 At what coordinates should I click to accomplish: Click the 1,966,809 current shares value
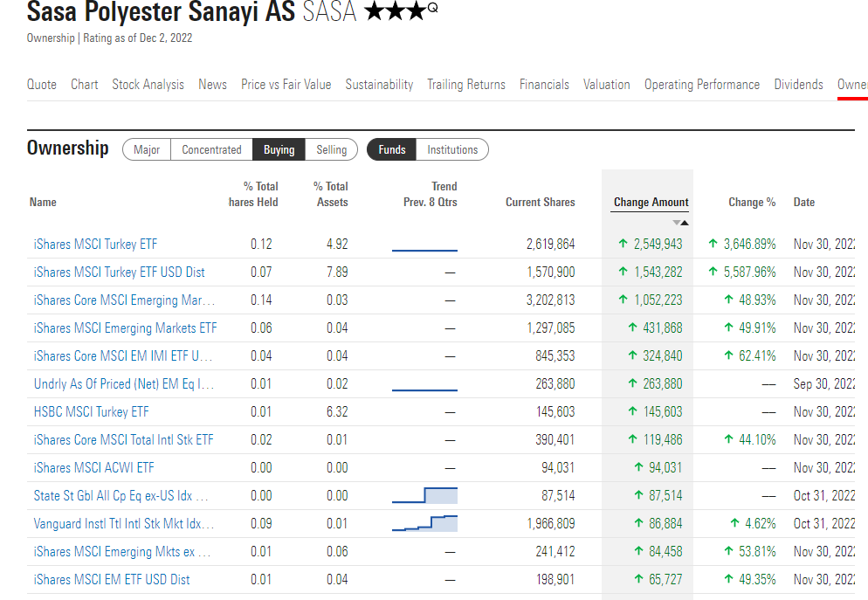(x=551, y=523)
